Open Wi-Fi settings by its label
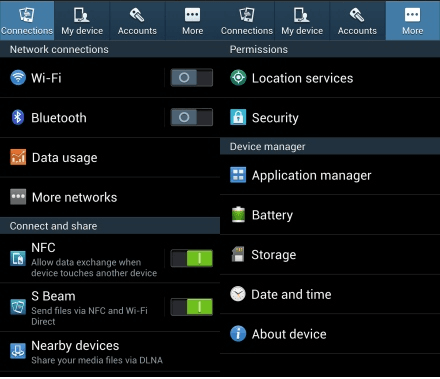 pyautogui.click(x=46, y=78)
